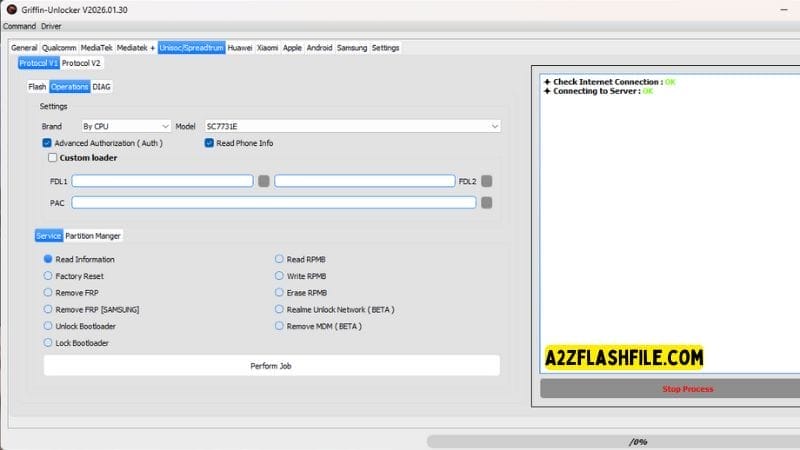Select Remove FRP [SAMSUNG] option
Image resolution: width=800 pixels, height=450 pixels.
coord(48,309)
